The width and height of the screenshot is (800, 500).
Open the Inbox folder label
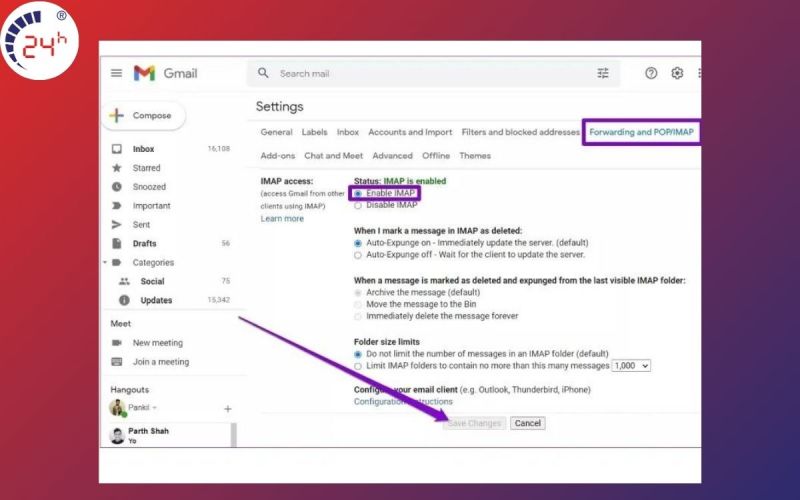tap(143, 149)
